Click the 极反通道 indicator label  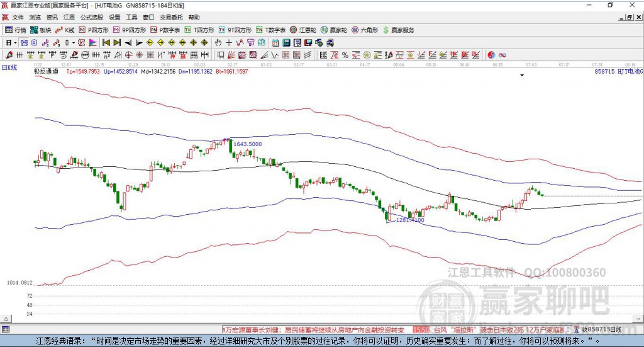46,72
